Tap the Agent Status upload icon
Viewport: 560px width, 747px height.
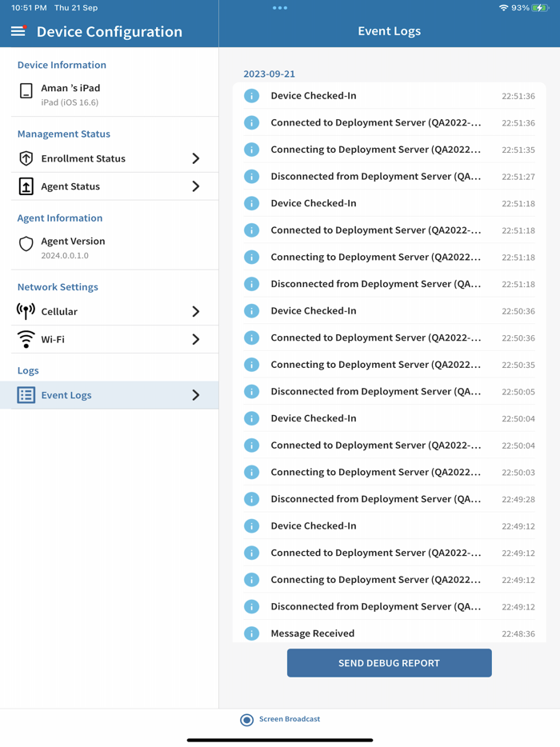(26, 186)
